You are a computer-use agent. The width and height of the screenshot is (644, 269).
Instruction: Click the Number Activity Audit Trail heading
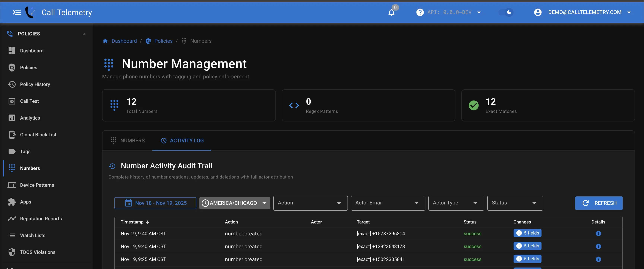[x=167, y=166]
